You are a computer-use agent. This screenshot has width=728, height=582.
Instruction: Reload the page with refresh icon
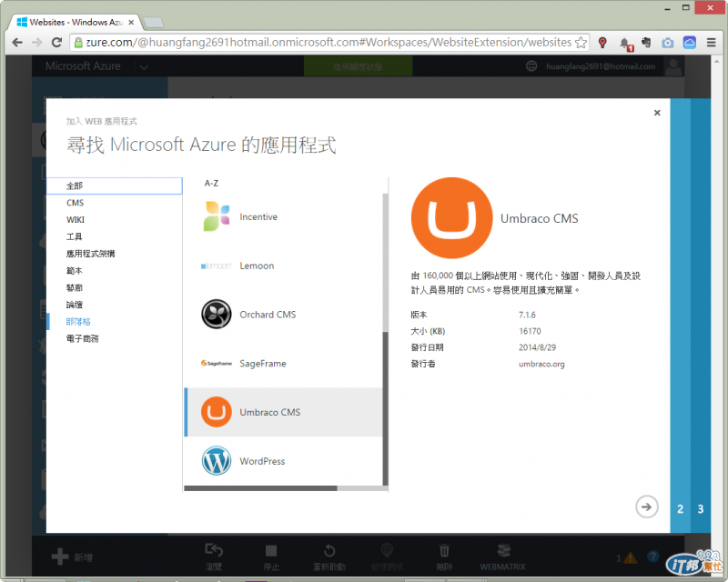coord(56,43)
